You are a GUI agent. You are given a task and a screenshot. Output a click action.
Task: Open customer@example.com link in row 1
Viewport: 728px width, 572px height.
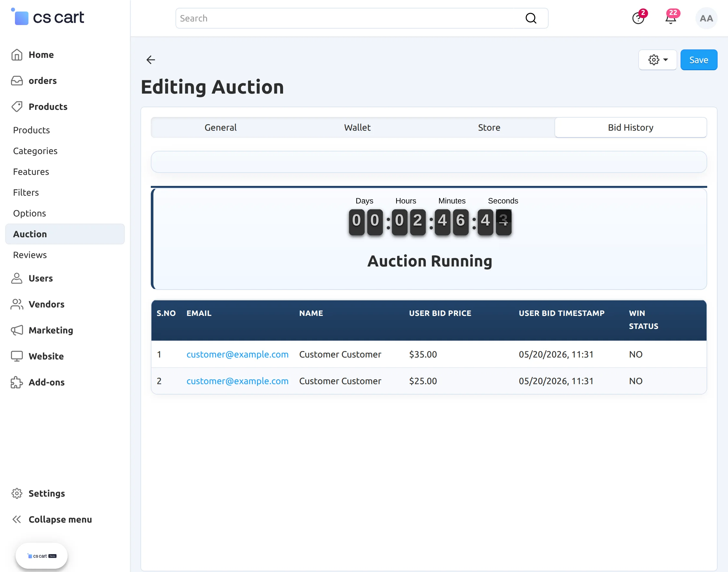(238, 354)
